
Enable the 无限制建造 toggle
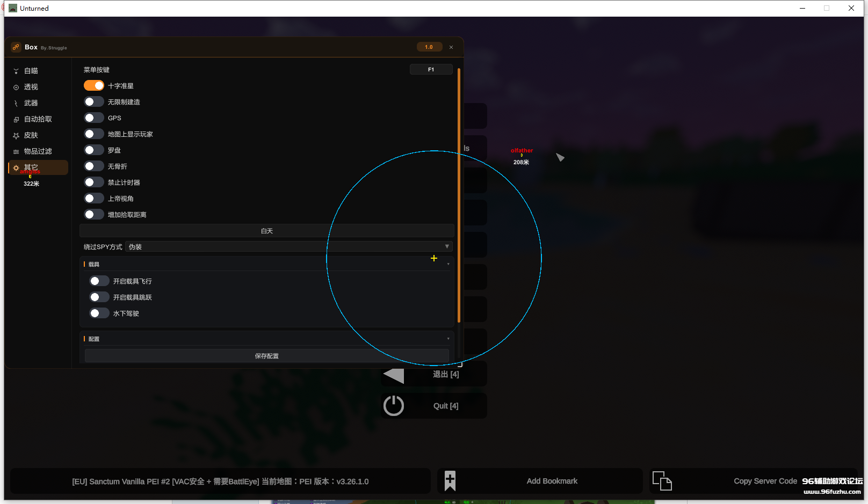click(x=94, y=102)
